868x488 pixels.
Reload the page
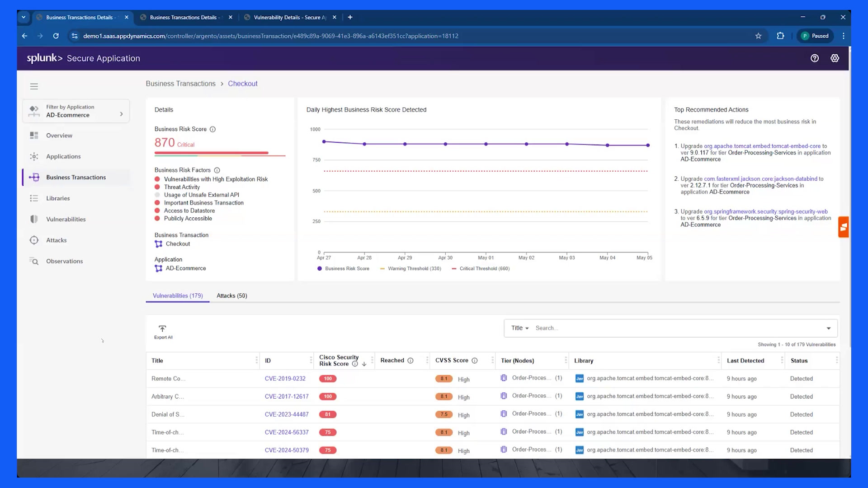56,36
